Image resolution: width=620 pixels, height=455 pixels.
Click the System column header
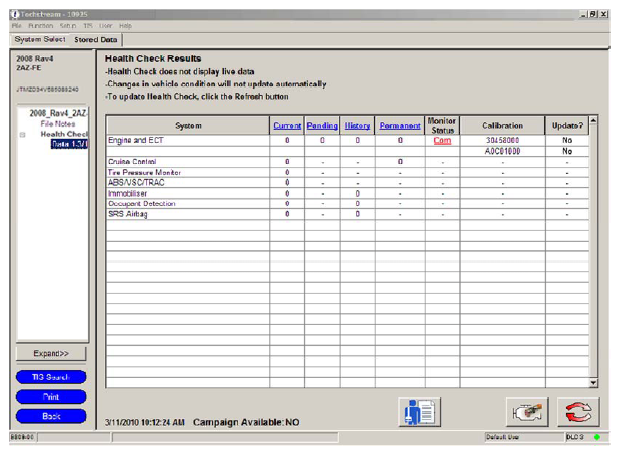[x=188, y=126]
